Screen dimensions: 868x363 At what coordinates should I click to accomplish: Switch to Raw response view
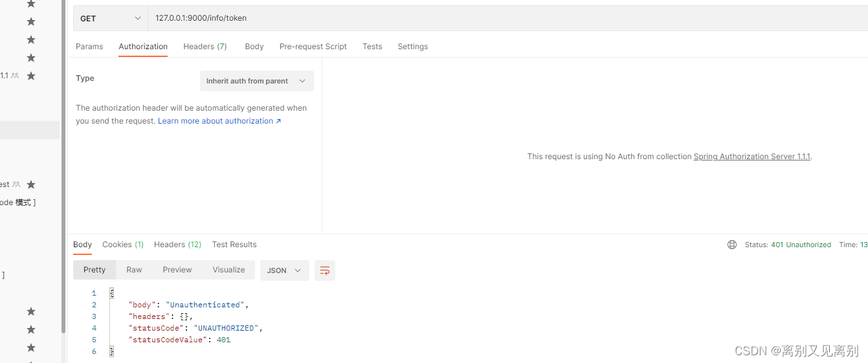[x=134, y=270]
